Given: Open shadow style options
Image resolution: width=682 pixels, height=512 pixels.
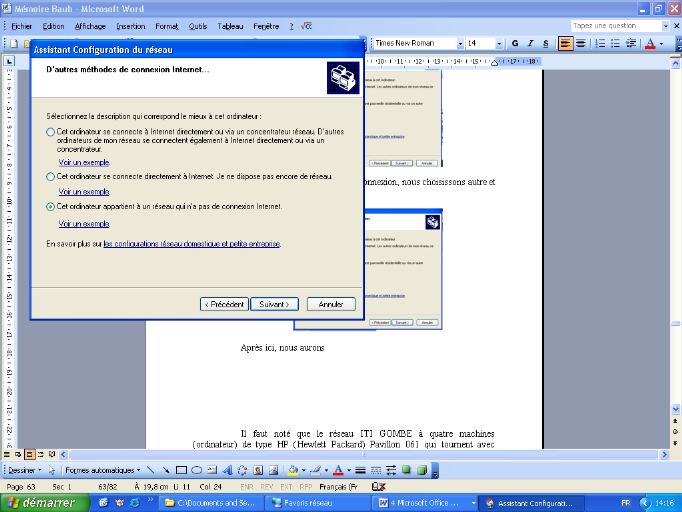Looking at the screenshot, I should (x=406, y=470).
